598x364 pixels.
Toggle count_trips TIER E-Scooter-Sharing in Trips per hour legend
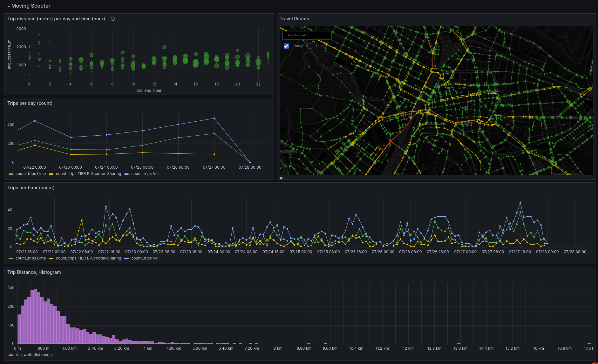pos(88,258)
